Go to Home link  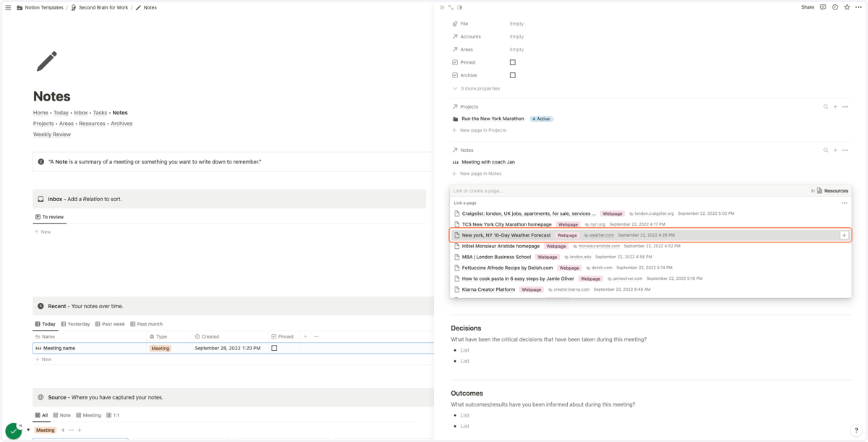pos(41,113)
